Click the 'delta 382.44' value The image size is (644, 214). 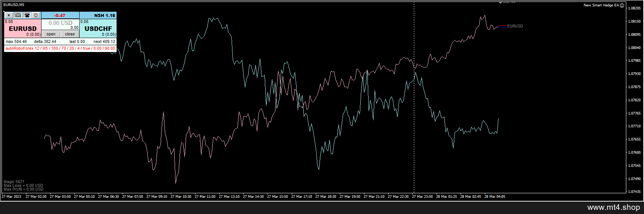(x=45, y=41)
